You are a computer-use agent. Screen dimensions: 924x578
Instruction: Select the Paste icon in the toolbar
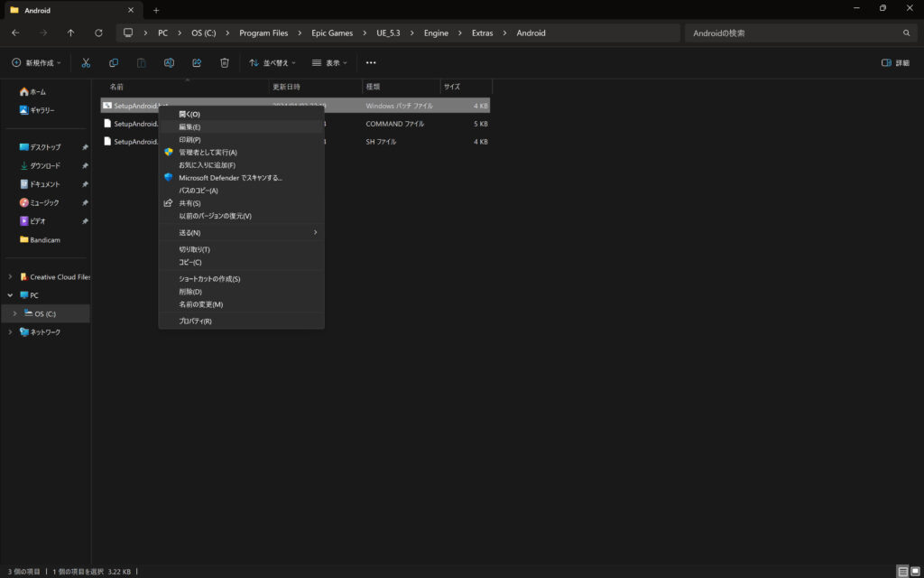[140, 62]
